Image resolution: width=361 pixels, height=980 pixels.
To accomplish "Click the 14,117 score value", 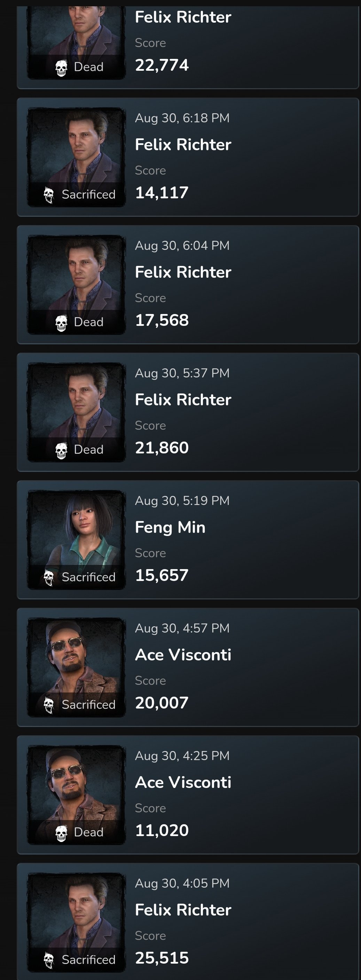I will 162,192.
